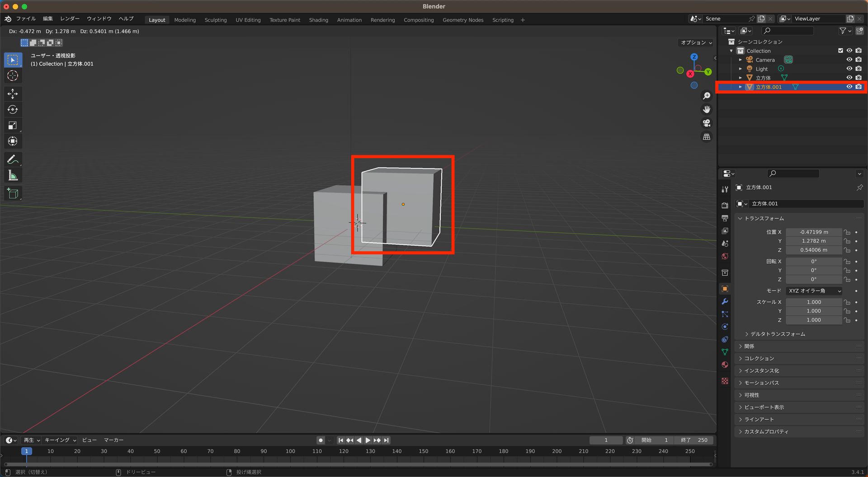868x477 pixels.
Task: Disable render visibility for Light
Action: tap(859, 68)
